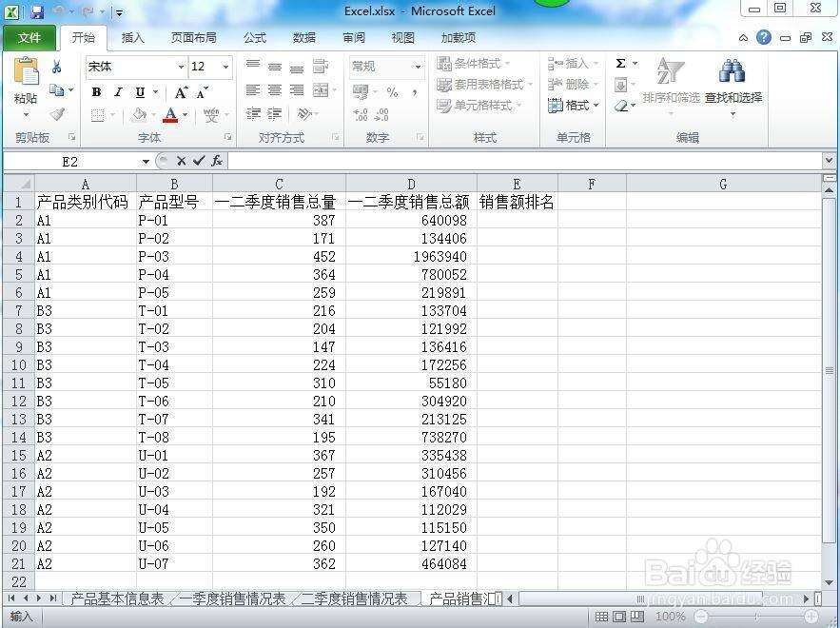The height and width of the screenshot is (628, 840).
Task: Apply comma style
Action: point(415,92)
